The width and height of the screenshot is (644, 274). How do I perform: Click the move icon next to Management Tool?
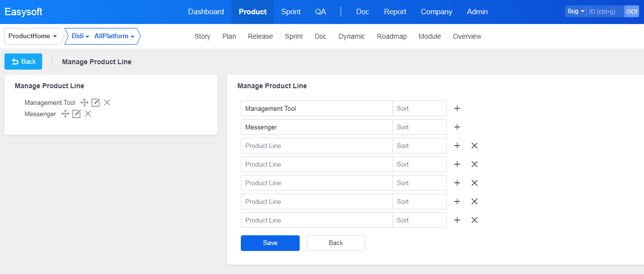(84, 102)
